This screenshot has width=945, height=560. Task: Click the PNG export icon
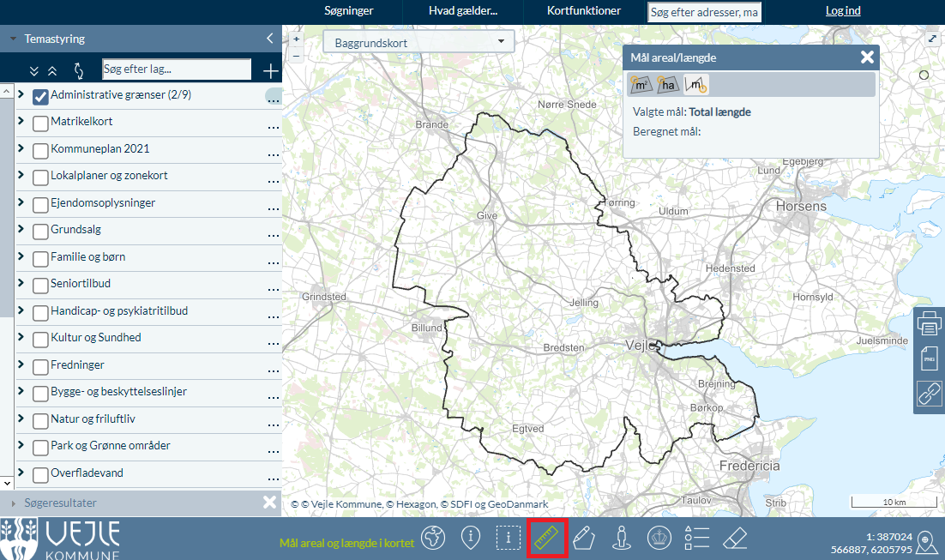pyautogui.click(x=929, y=358)
